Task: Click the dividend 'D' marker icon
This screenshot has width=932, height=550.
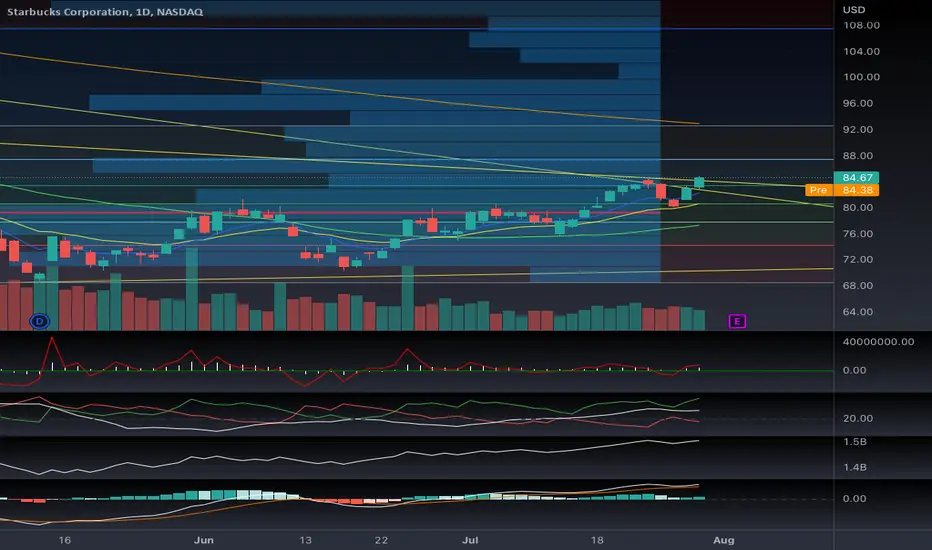Action: pos(40,322)
